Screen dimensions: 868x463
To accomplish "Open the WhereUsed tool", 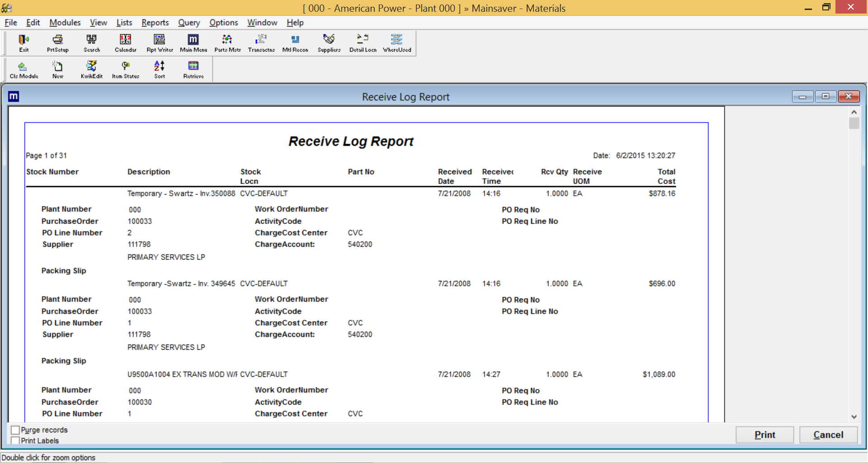I will [x=396, y=43].
